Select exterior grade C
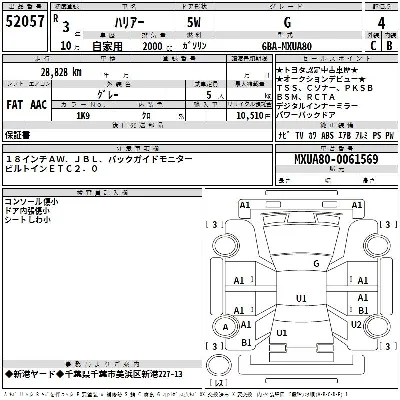This screenshot has width=400, height=400. (x=373, y=46)
